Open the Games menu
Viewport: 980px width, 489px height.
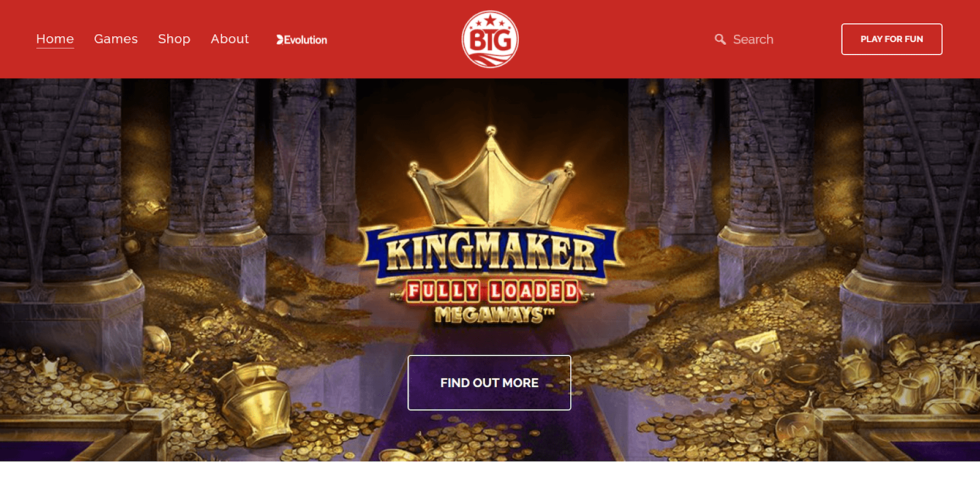pyautogui.click(x=116, y=39)
